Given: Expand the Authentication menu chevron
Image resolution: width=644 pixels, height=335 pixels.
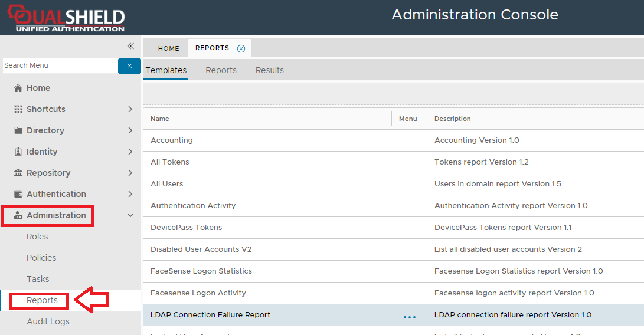Looking at the screenshot, I should click(x=130, y=194).
